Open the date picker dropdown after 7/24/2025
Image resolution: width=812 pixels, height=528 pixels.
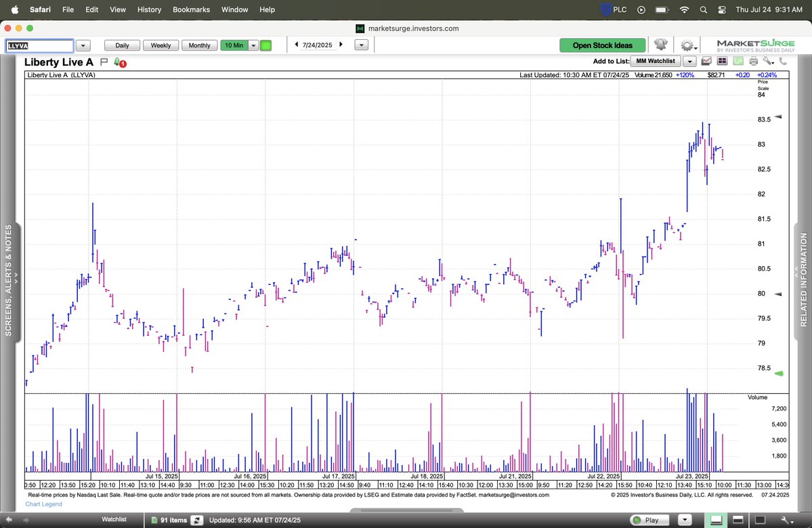click(x=362, y=45)
